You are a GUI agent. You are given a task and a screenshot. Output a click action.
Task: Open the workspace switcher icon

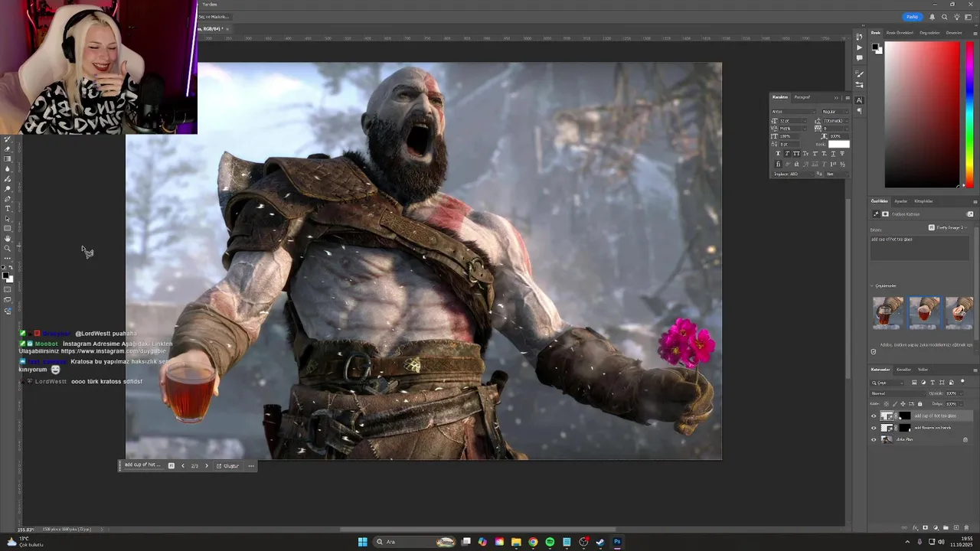coord(969,17)
